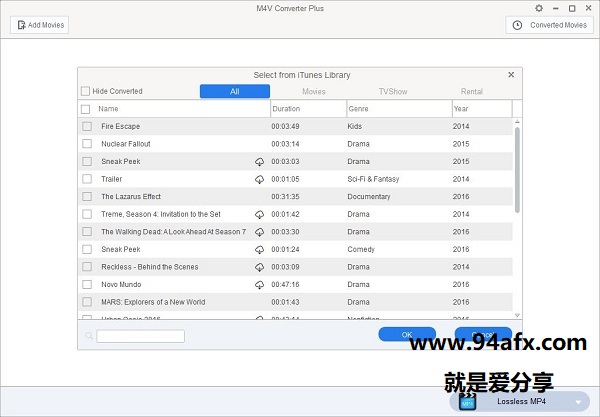Click cloud download icon for Sneak Peek 00:03:03
The width and height of the screenshot is (600, 417).
point(259,162)
